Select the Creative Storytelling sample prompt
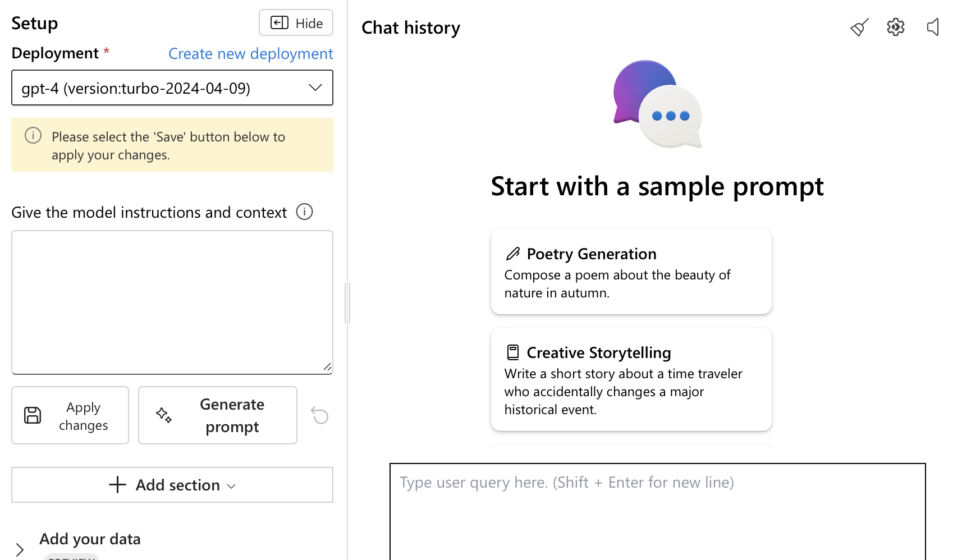Screen dimensions: 962x560 point(631,379)
